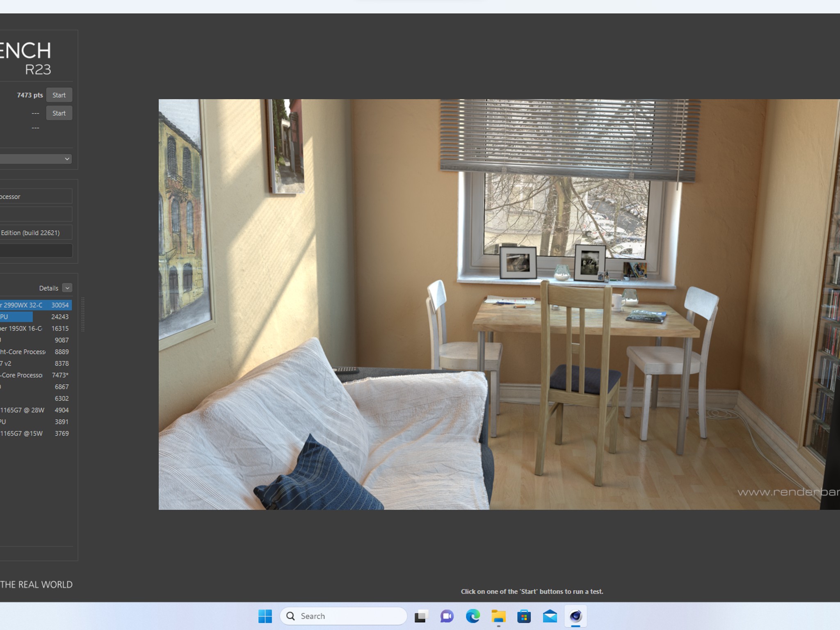Open the Chat app in taskbar

click(x=447, y=616)
